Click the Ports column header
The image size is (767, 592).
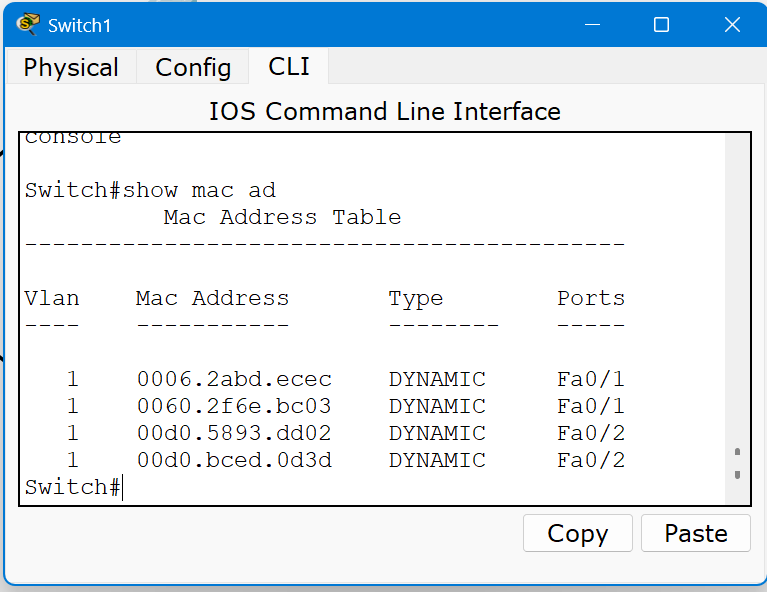[x=590, y=298]
